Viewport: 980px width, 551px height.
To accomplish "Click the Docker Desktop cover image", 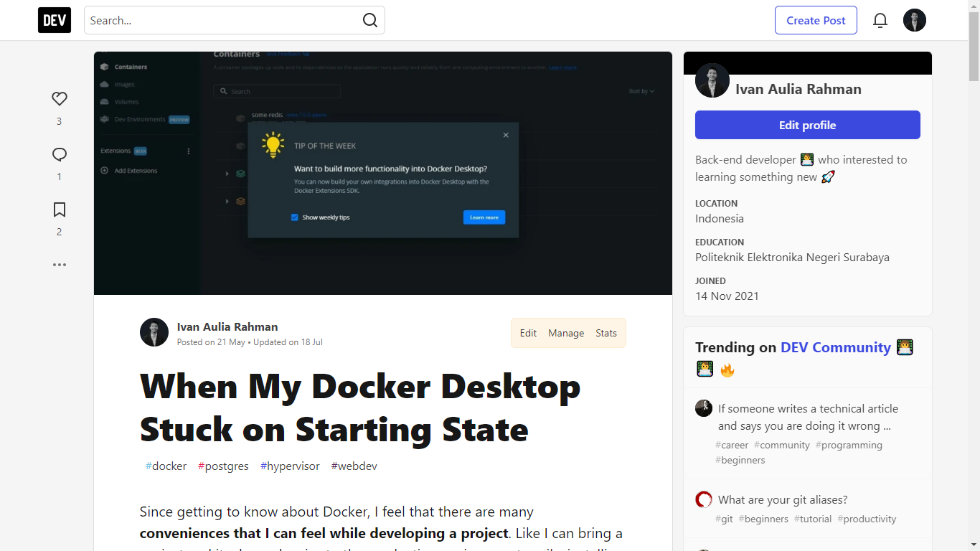I will 383,173.
